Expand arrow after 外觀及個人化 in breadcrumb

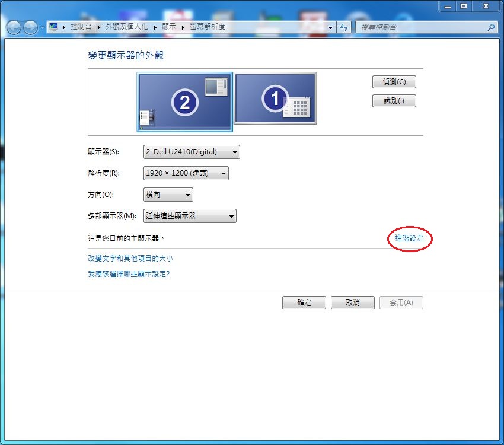pyautogui.click(x=155, y=27)
